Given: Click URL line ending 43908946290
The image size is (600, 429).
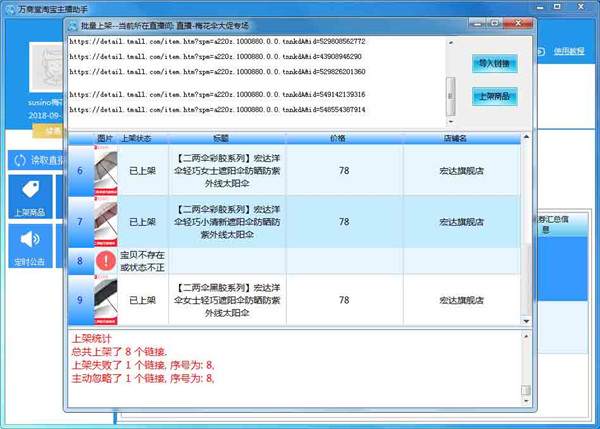Looking at the screenshot, I should (x=215, y=57).
